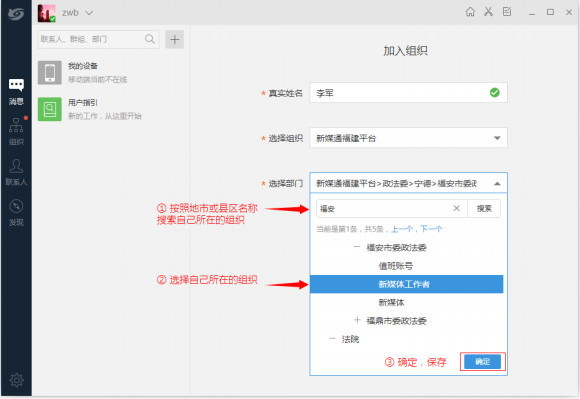Open the 联系人 contacts section
This screenshot has width=580, height=399.
point(16,172)
